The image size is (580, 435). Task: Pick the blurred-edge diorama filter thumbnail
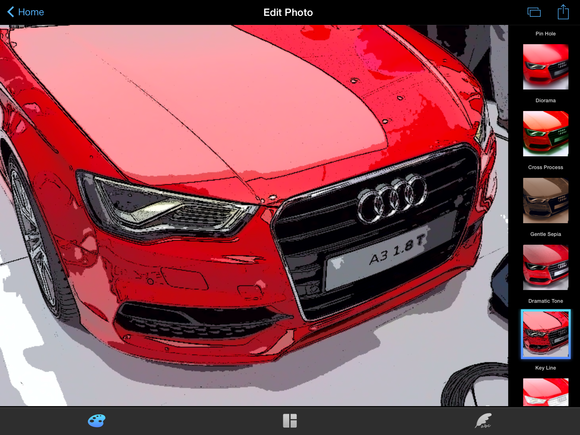click(545, 67)
